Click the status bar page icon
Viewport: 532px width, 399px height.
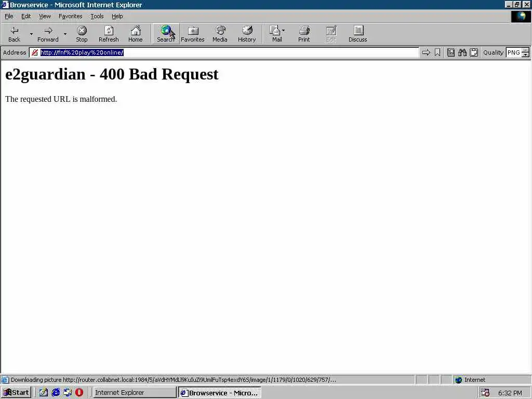pos(5,380)
